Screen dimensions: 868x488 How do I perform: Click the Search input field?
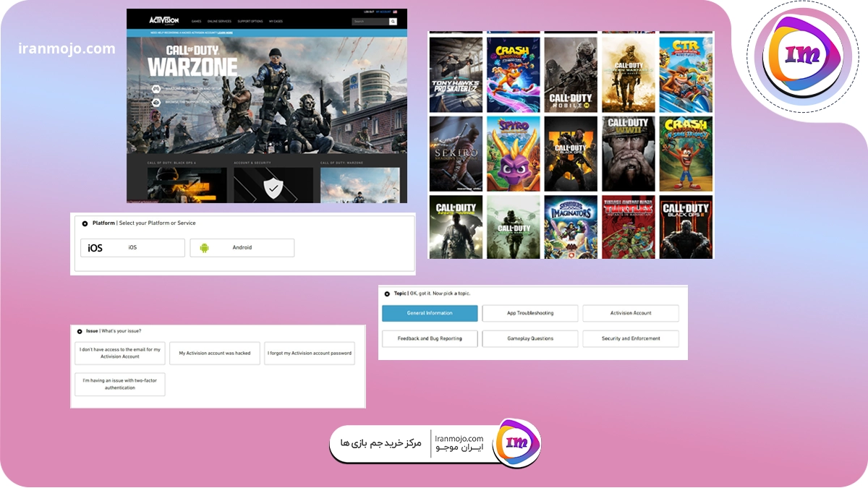[x=370, y=22]
